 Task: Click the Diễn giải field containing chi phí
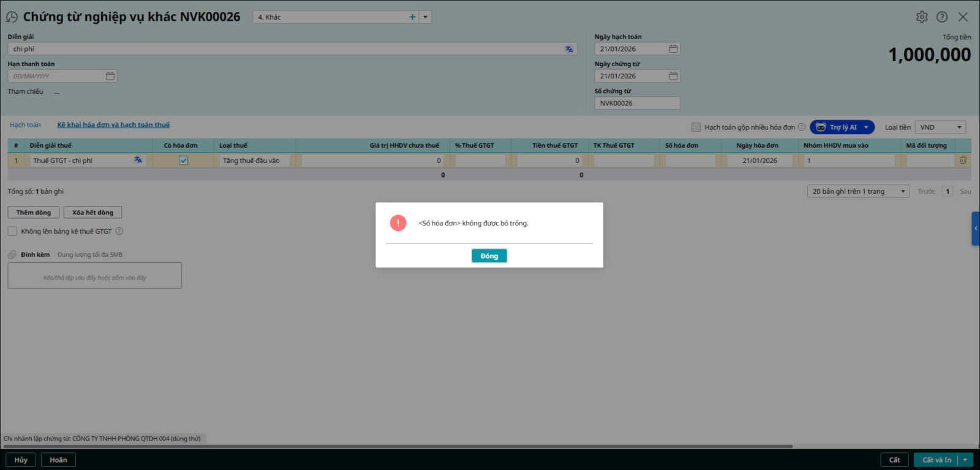click(292, 49)
